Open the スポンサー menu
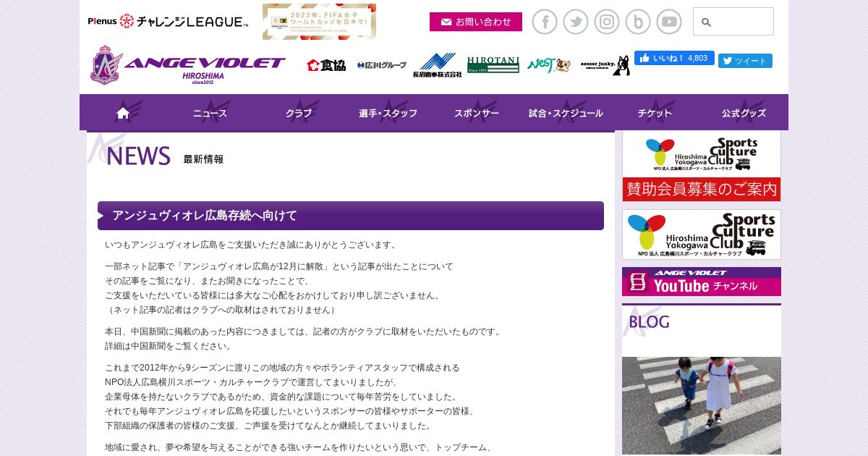This screenshot has width=868, height=456. click(477, 113)
